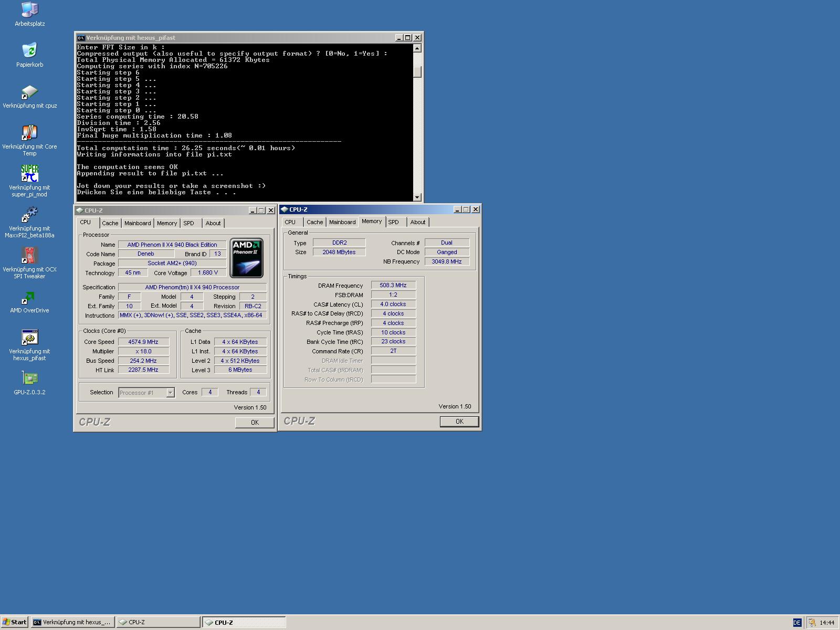Click the DC Mode value Ganged

(447, 252)
